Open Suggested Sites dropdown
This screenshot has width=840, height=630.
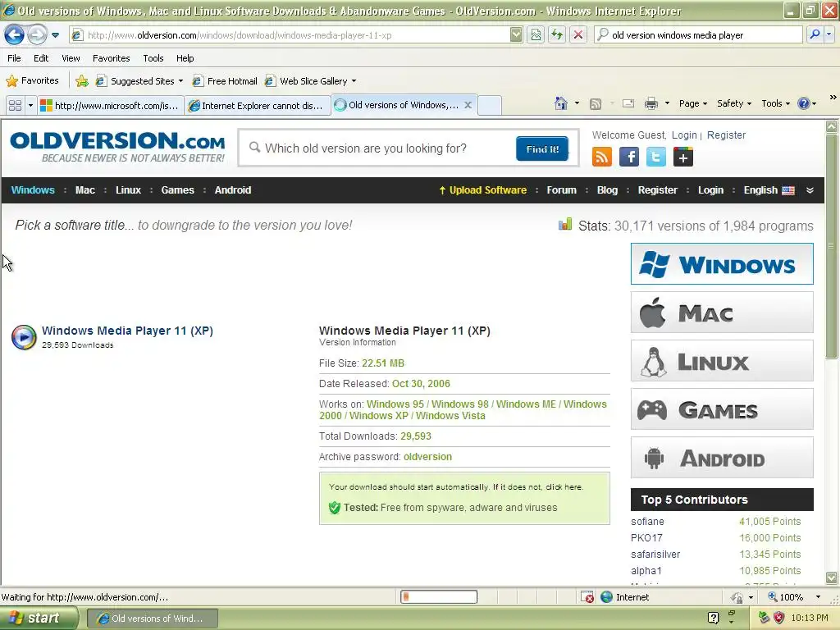(x=139, y=81)
